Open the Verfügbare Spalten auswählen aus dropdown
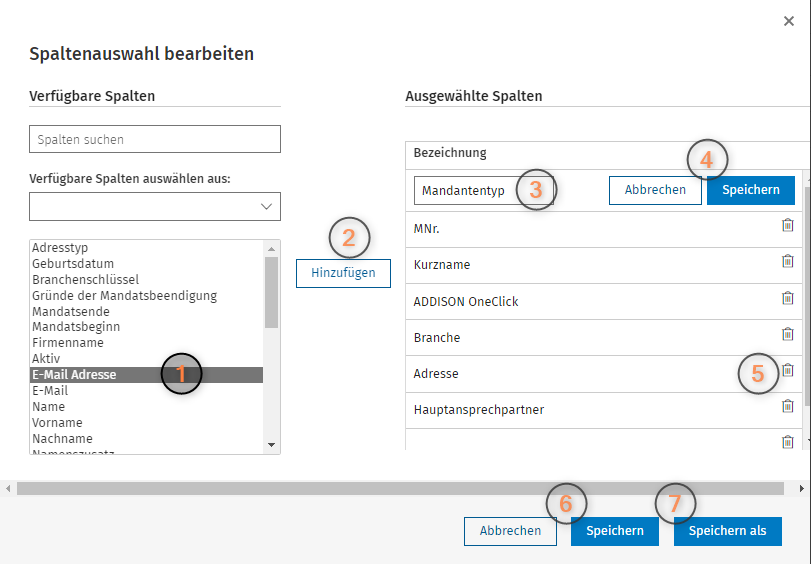This screenshot has width=811, height=564. click(x=155, y=206)
